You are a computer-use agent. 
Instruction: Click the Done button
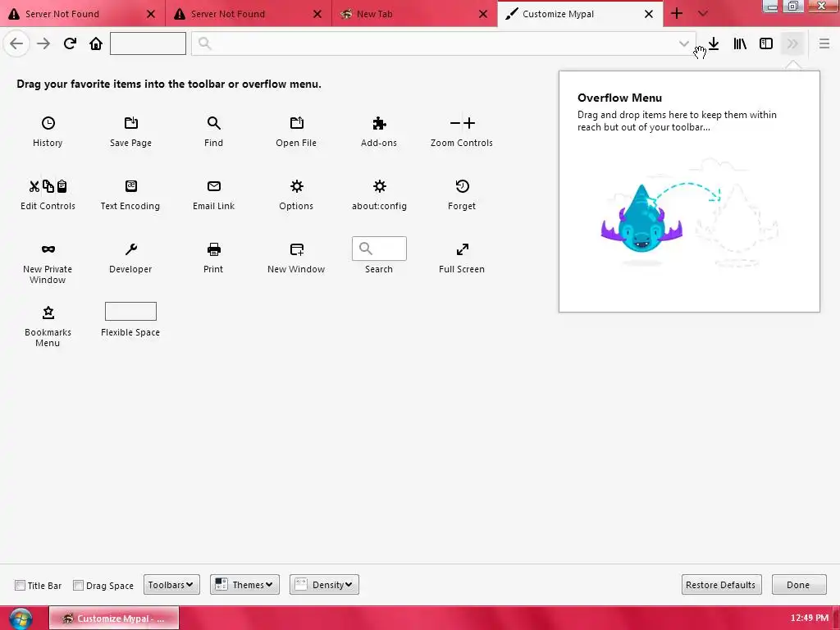[x=798, y=585]
